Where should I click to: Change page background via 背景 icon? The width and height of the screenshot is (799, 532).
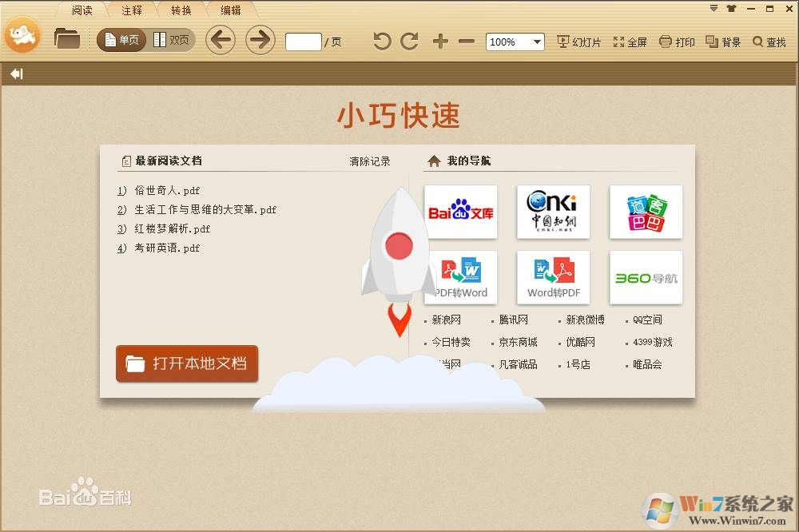click(x=723, y=42)
